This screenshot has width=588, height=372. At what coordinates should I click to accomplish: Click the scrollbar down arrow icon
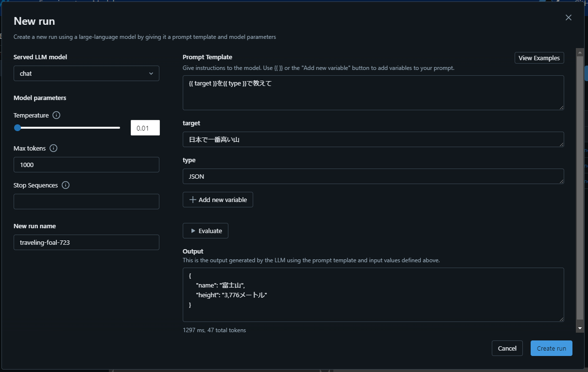tap(579, 328)
